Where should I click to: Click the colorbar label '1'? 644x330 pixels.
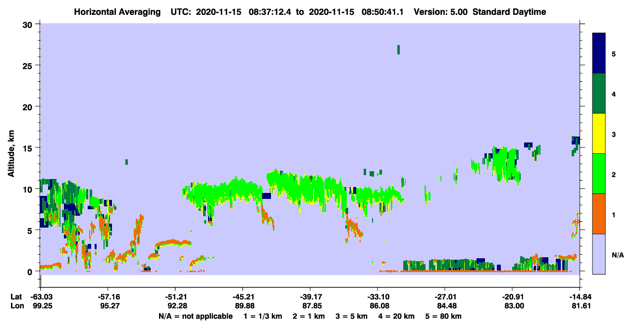tap(613, 214)
